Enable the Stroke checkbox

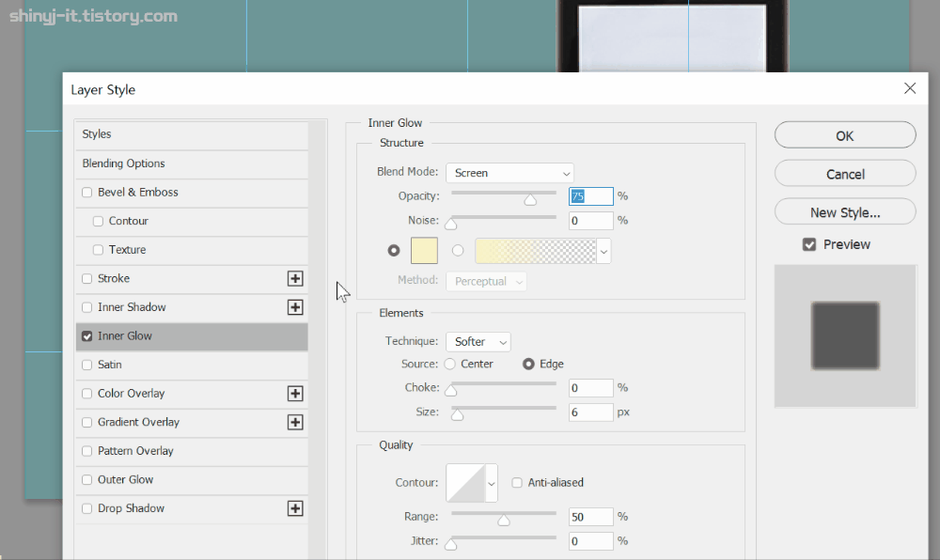click(86, 278)
